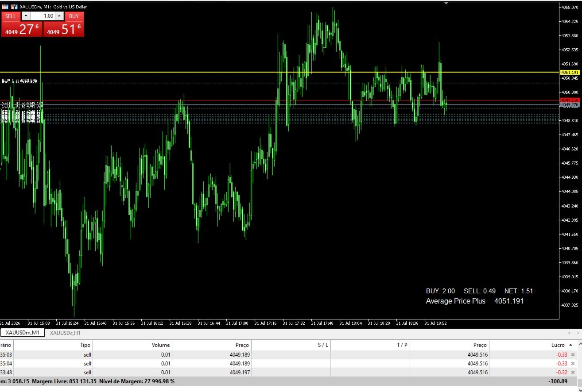Click the 31 Jul 17:48 time axis label

click(x=322, y=323)
